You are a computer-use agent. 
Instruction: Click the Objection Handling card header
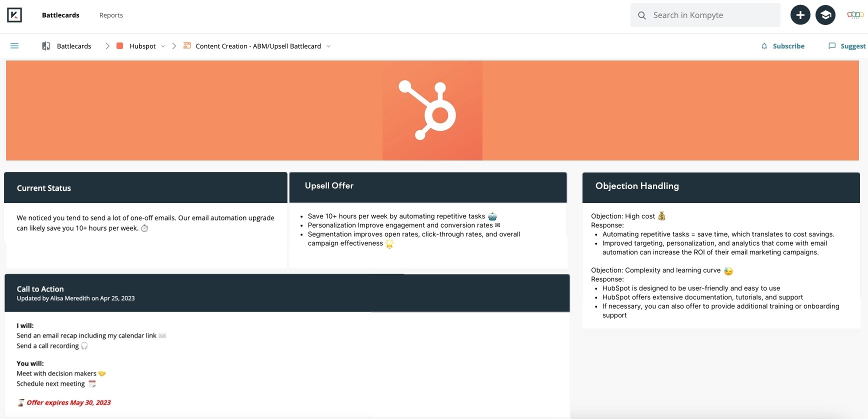[721, 187]
